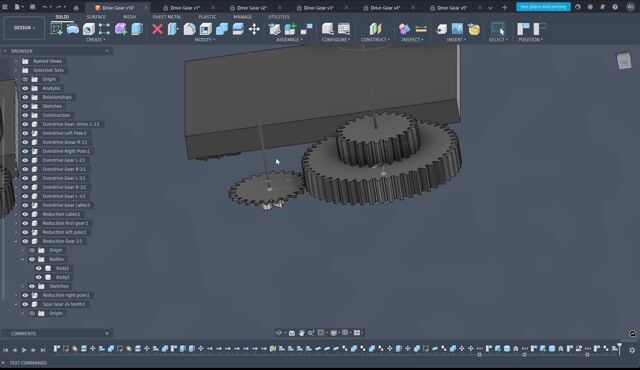This screenshot has height=370, width=640.
Task: Select the Offset Plane construct tool
Action: pyautogui.click(x=375, y=29)
